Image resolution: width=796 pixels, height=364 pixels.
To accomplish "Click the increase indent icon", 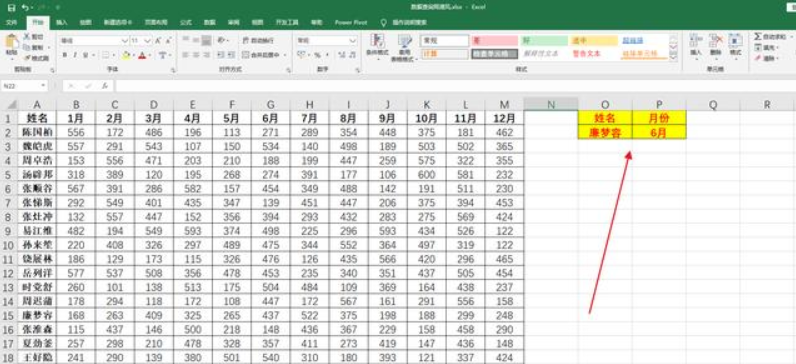I will [x=231, y=55].
